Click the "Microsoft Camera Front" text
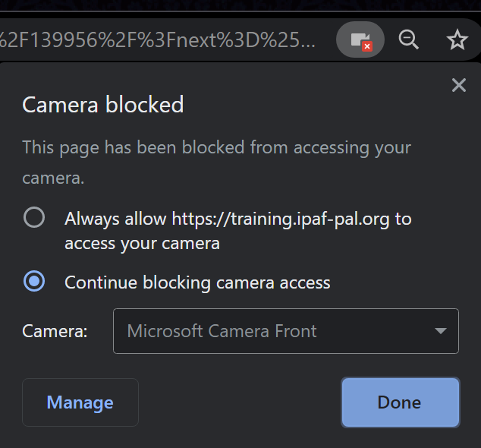Screen dimensions: 481x448 click(x=222, y=331)
